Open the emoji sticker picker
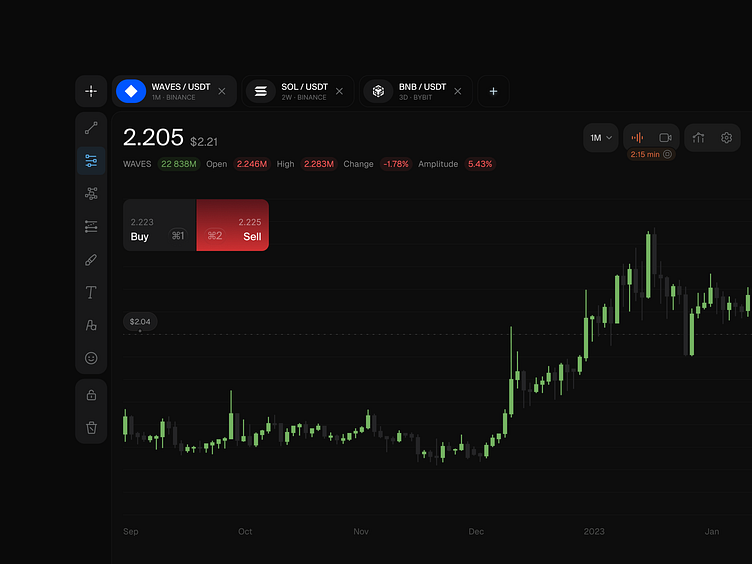Image resolution: width=752 pixels, height=564 pixels. [x=91, y=358]
